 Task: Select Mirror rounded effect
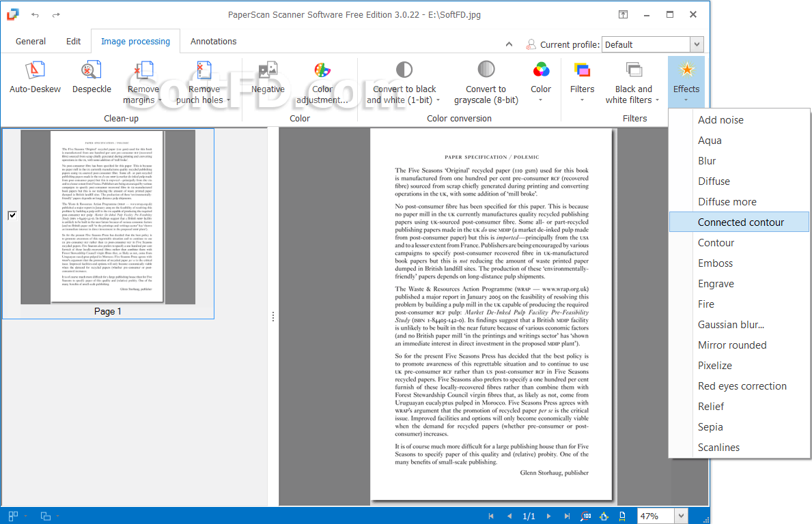(x=740, y=345)
